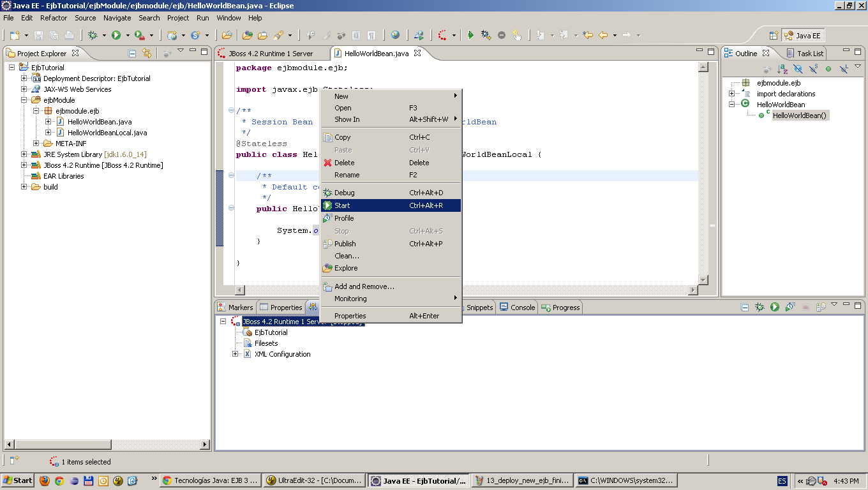Open the Refactor menu
The height and width of the screenshot is (490, 868).
[x=53, y=17]
